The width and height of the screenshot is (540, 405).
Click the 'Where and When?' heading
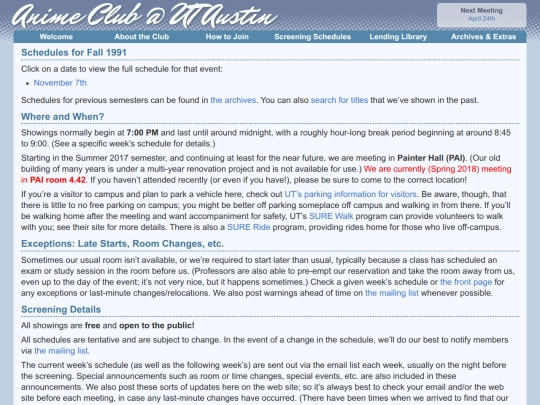click(x=62, y=117)
